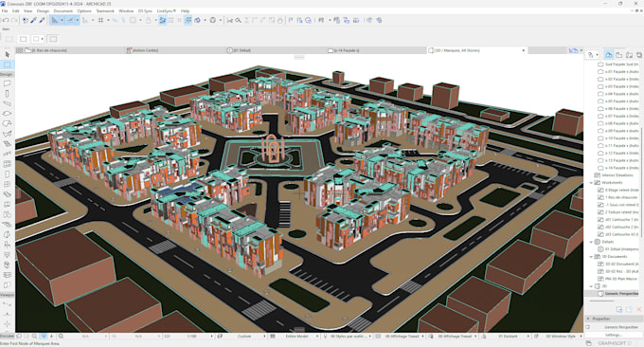The height and width of the screenshot is (347, 644).
Task: Select the Layout Book navigator icon
Action: click(x=629, y=55)
